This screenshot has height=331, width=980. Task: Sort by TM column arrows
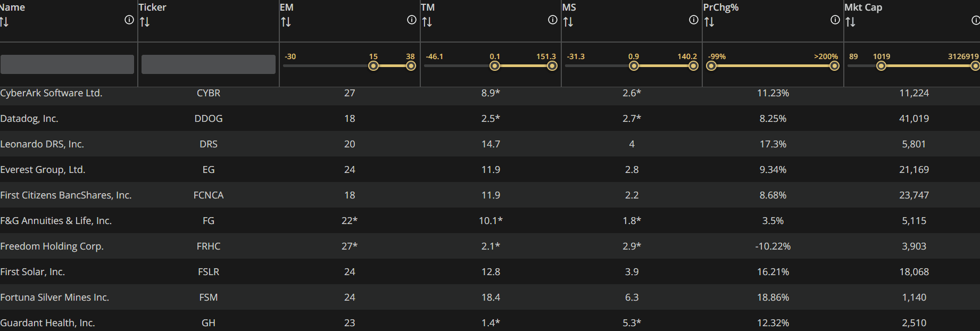(x=427, y=22)
